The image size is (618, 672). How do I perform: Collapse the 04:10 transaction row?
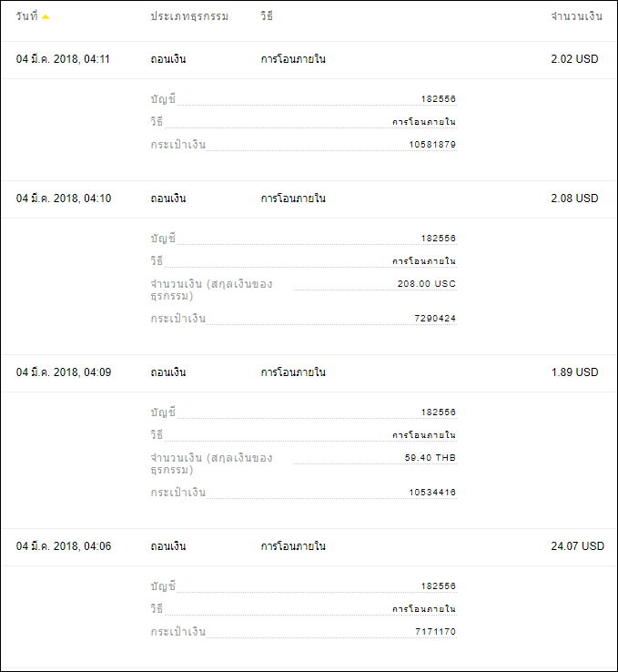tap(309, 199)
